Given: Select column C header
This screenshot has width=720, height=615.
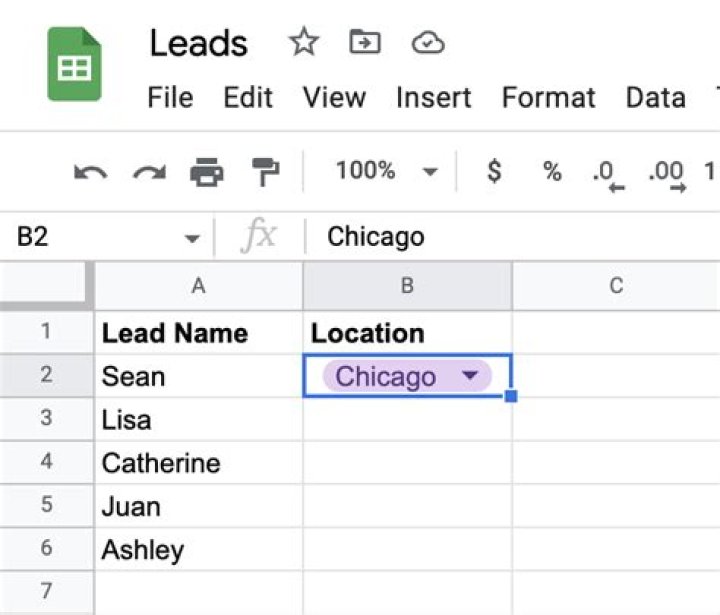Looking at the screenshot, I should (616, 286).
